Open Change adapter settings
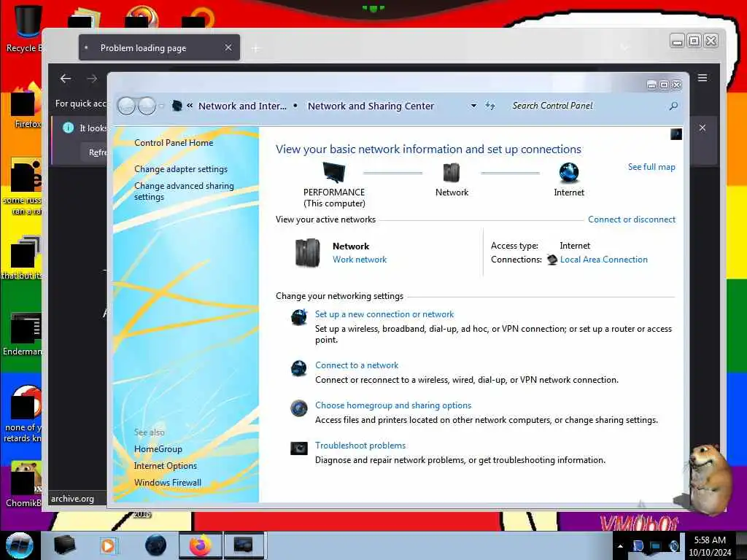Image resolution: width=747 pixels, height=560 pixels. tap(181, 169)
